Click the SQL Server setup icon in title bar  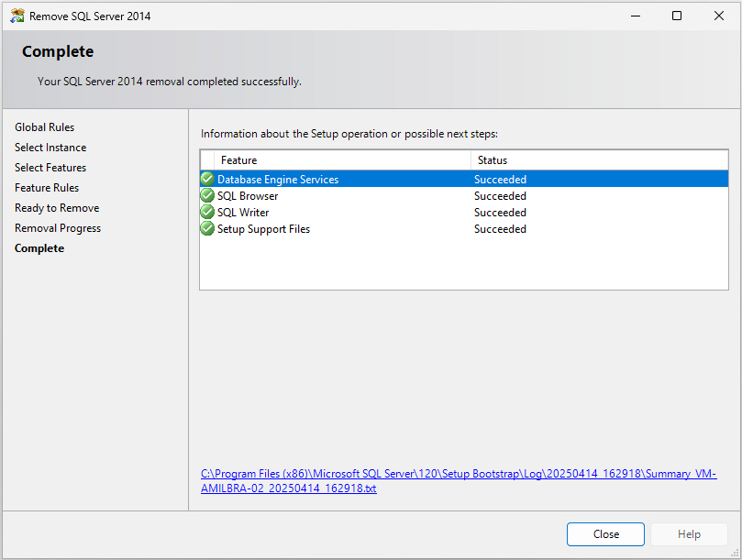tap(17, 16)
